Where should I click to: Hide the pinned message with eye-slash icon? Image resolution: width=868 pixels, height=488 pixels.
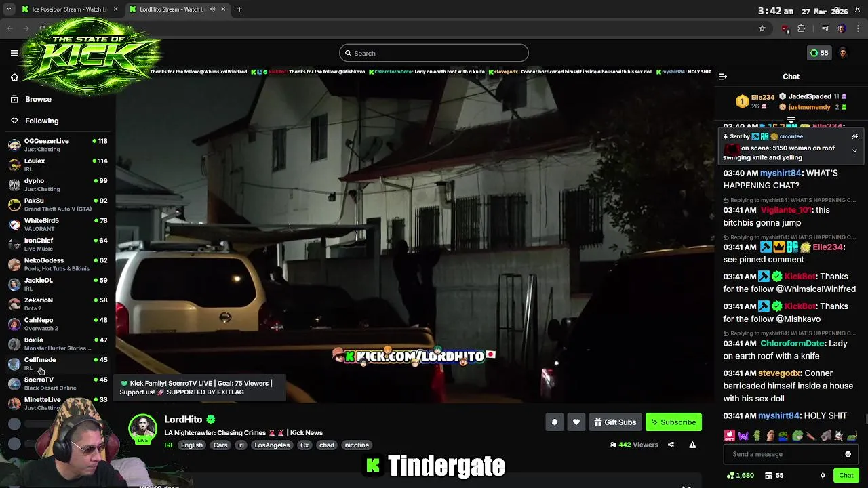pyautogui.click(x=854, y=136)
